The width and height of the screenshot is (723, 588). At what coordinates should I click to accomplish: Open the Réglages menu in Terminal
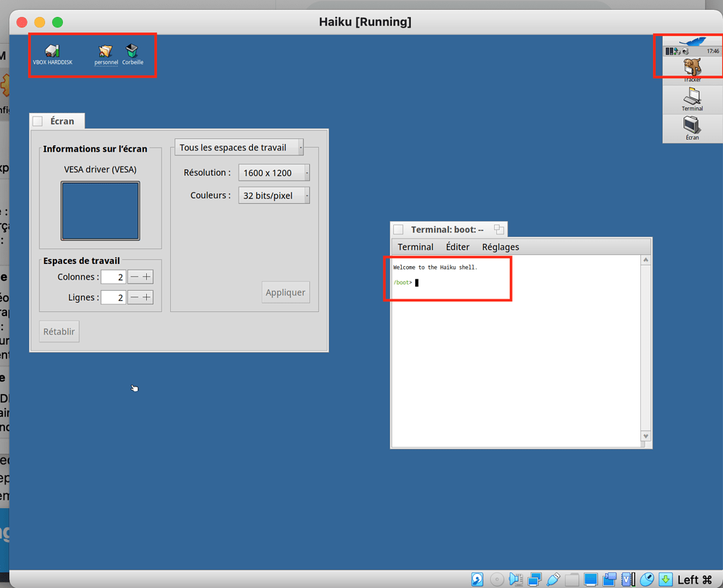tap(500, 246)
